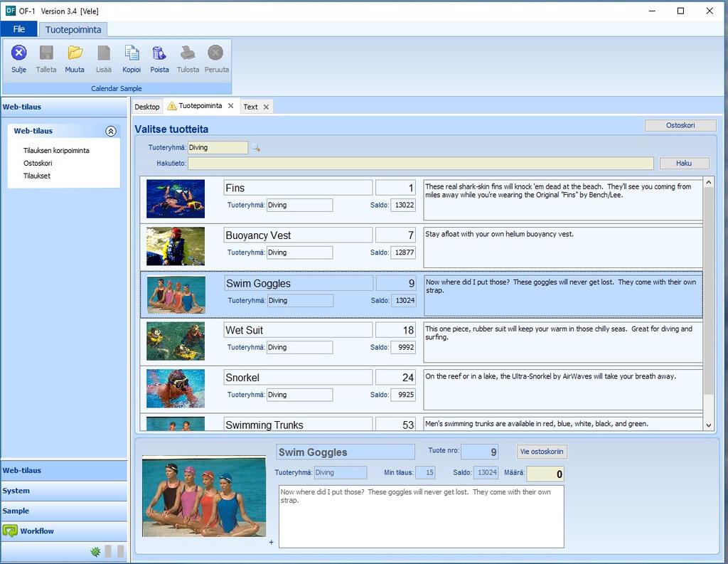Click the small plus sign below product image
The height and width of the screenshot is (564, 728).
point(271,542)
